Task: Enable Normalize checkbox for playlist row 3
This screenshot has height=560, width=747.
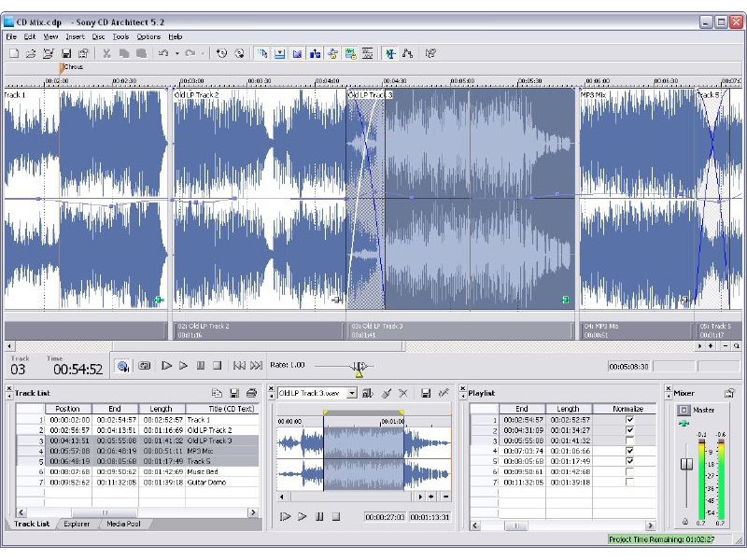Action: (629, 440)
